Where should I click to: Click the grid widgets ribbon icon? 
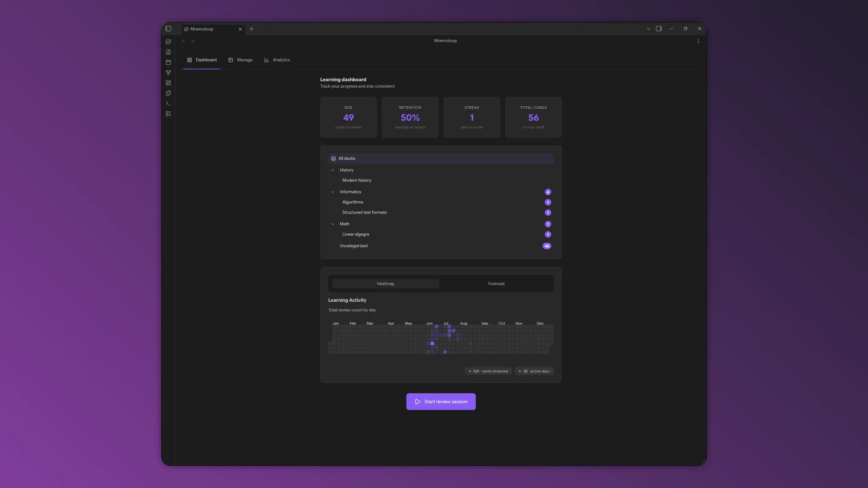point(168,83)
